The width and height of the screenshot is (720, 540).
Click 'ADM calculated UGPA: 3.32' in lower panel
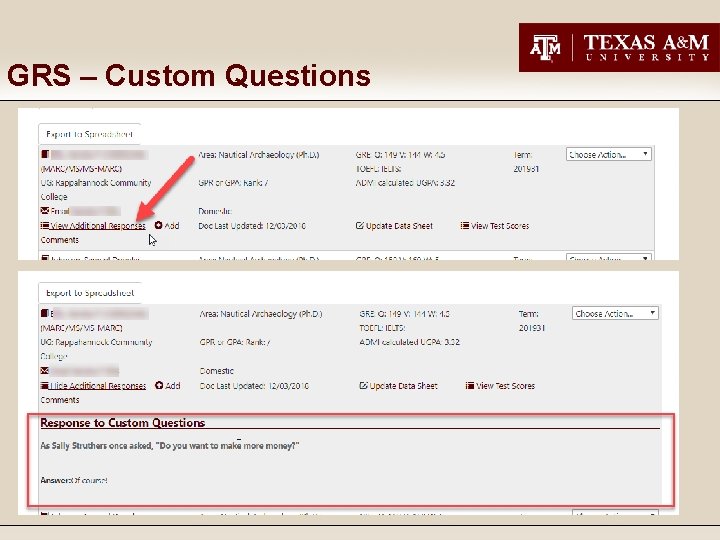(410, 342)
